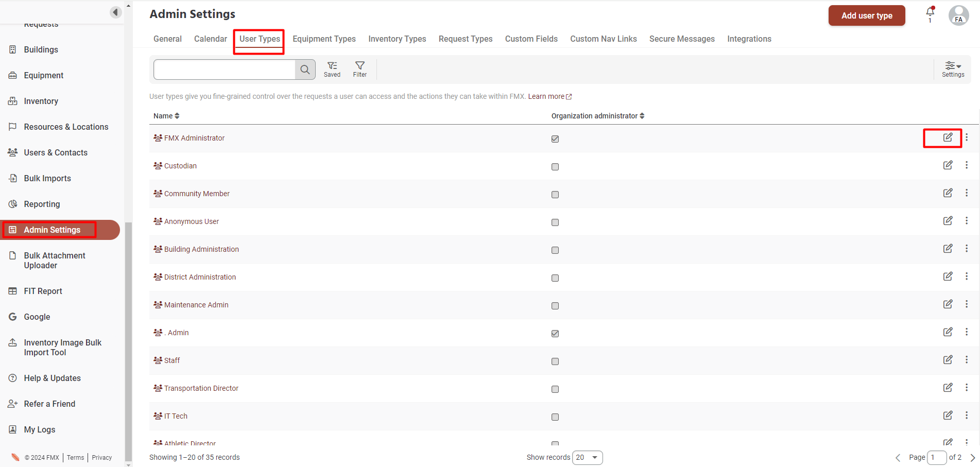Click the Add user type button

click(x=866, y=15)
